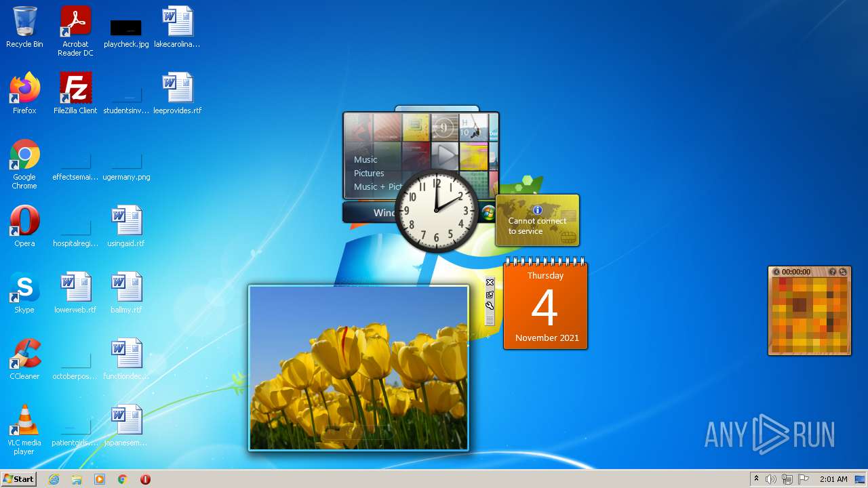
Task: Open the network tray icon
Action: [787, 479]
